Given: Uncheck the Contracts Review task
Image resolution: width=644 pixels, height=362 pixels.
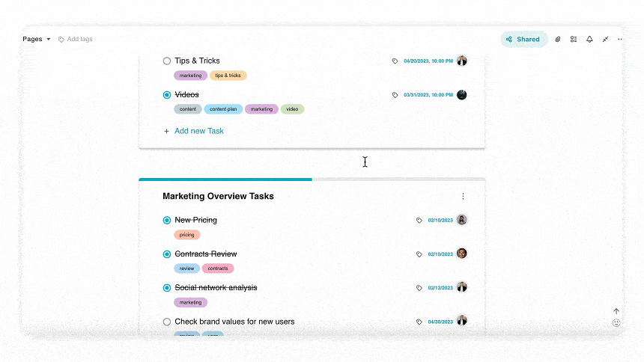Looking at the screenshot, I should 167,254.
